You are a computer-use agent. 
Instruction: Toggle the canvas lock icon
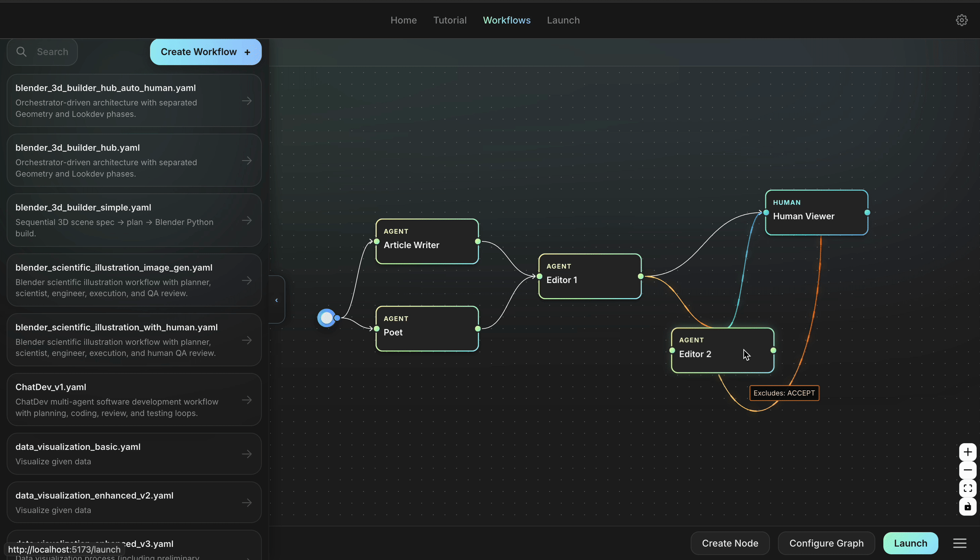(967, 507)
